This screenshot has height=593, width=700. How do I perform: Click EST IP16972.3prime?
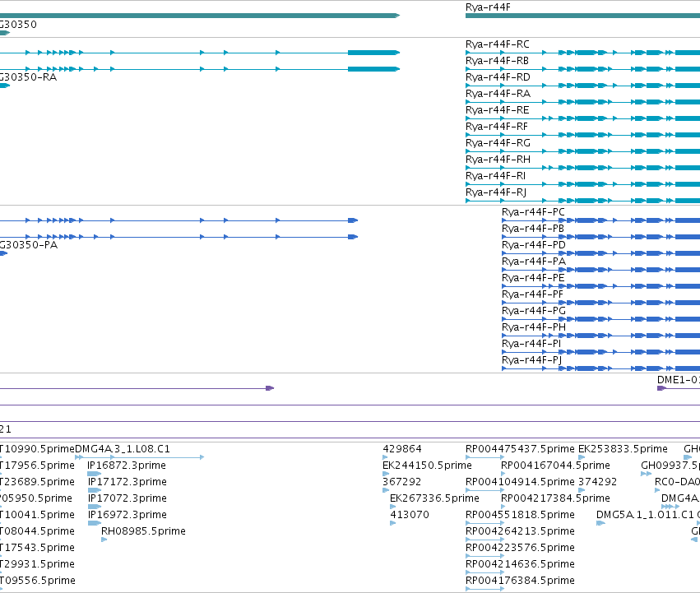pyautogui.click(x=127, y=515)
